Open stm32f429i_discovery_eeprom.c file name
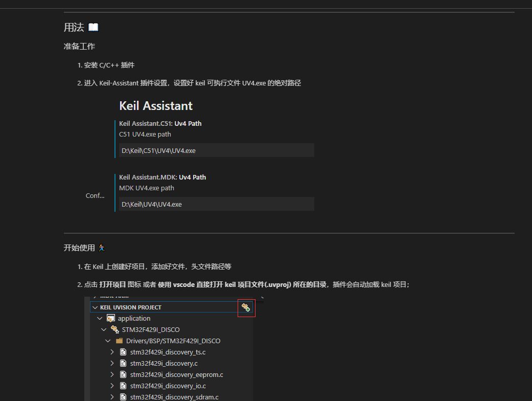Screen dimensions: 532x401 point(176,374)
